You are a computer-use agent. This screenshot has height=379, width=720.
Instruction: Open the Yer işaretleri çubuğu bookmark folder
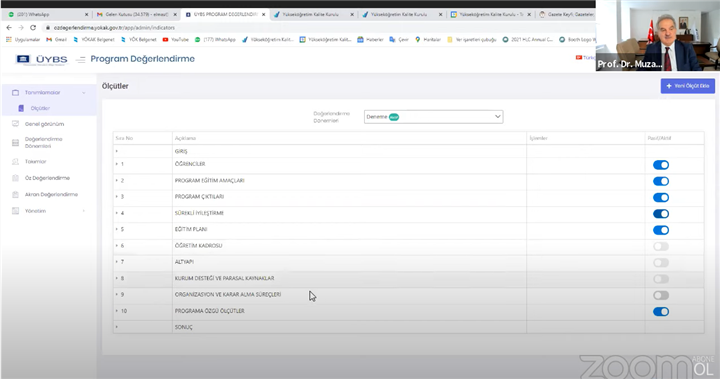coord(472,40)
